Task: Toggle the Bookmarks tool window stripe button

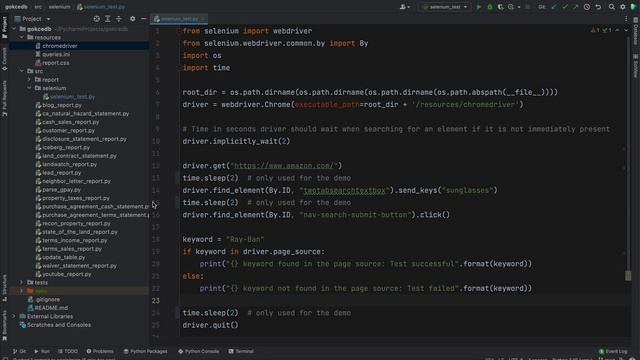Action: [4, 325]
